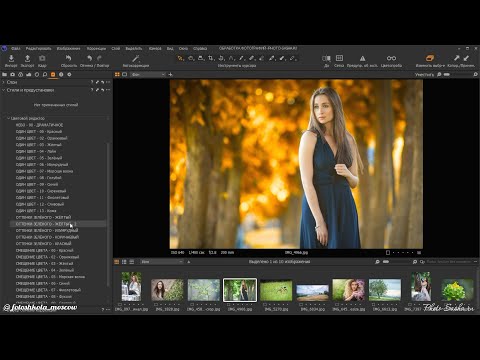Screen dimensions: 480x360
Task: Select the yellow-green flowers thumbnail
Action: (457, 290)
